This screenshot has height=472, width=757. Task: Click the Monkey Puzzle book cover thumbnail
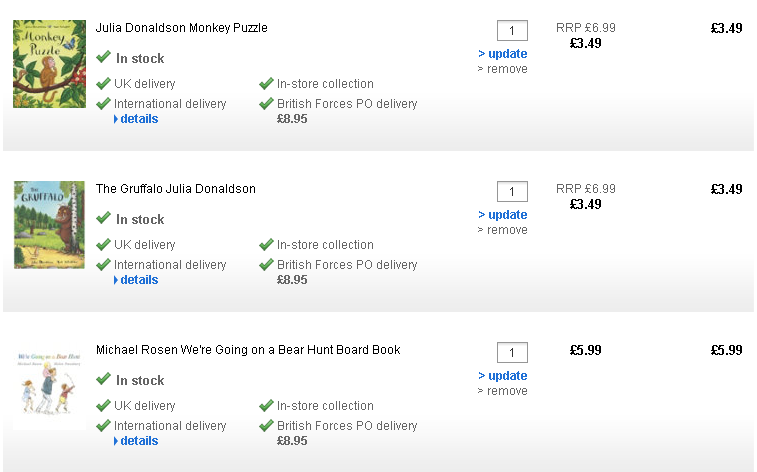(36, 64)
